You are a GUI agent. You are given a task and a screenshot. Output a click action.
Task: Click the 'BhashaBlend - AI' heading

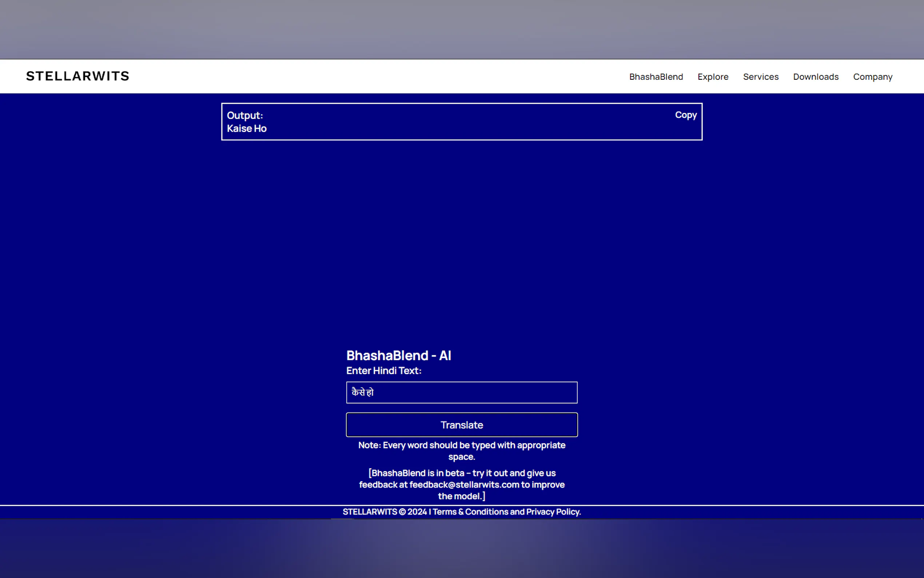398,356
